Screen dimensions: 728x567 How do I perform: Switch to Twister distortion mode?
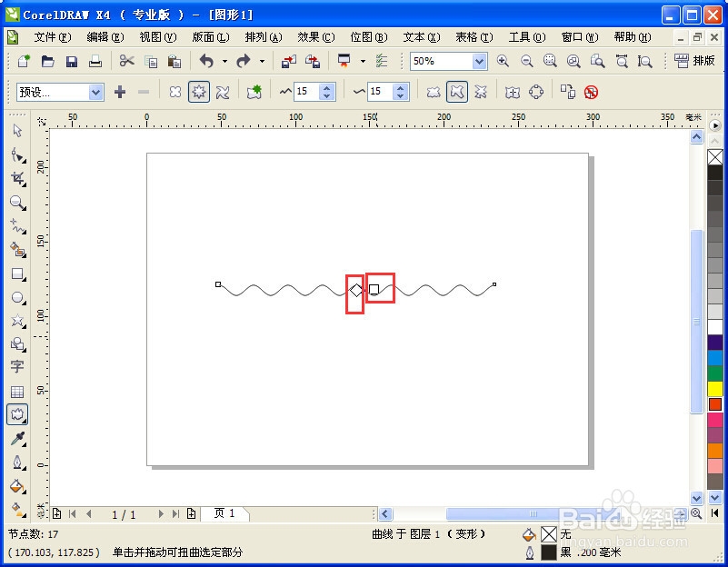(x=224, y=91)
